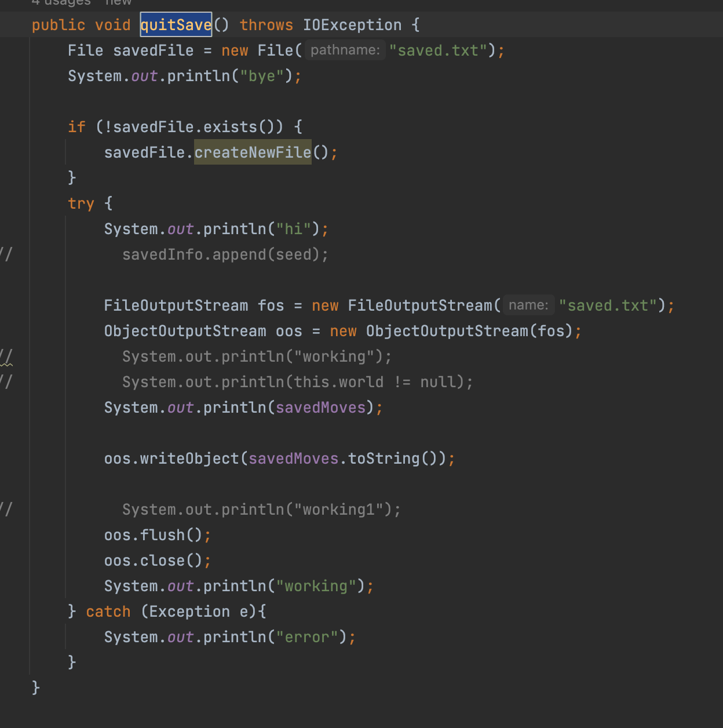The width and height of the screenshot is (723, 728).
Task: Click the 'pathname:' inlay hint
Action: point(345,50)
